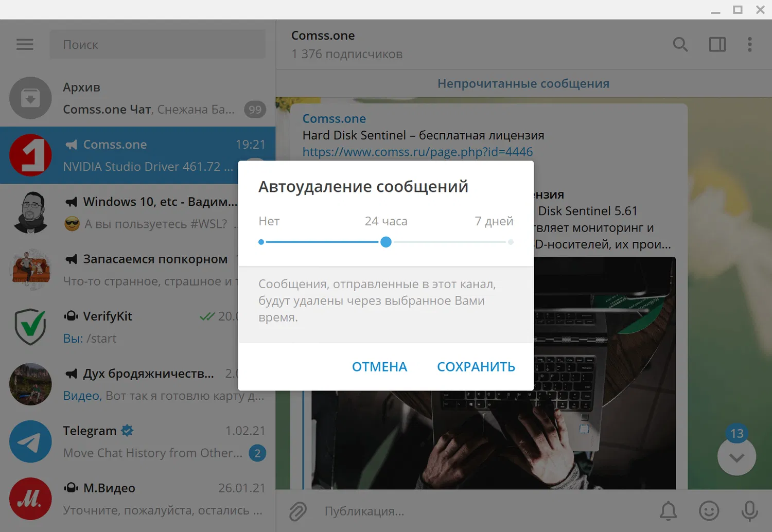Click the Дух бродяжничества channel avatar

30,384
